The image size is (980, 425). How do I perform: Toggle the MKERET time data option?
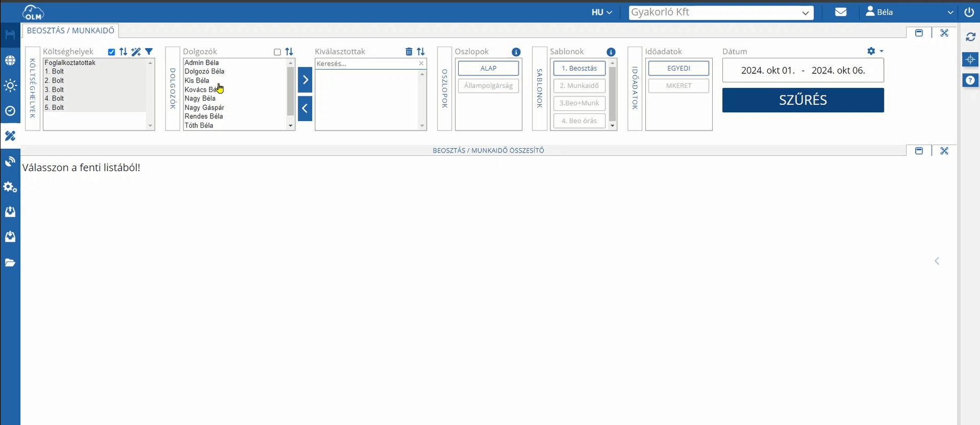tap(678, 86)
